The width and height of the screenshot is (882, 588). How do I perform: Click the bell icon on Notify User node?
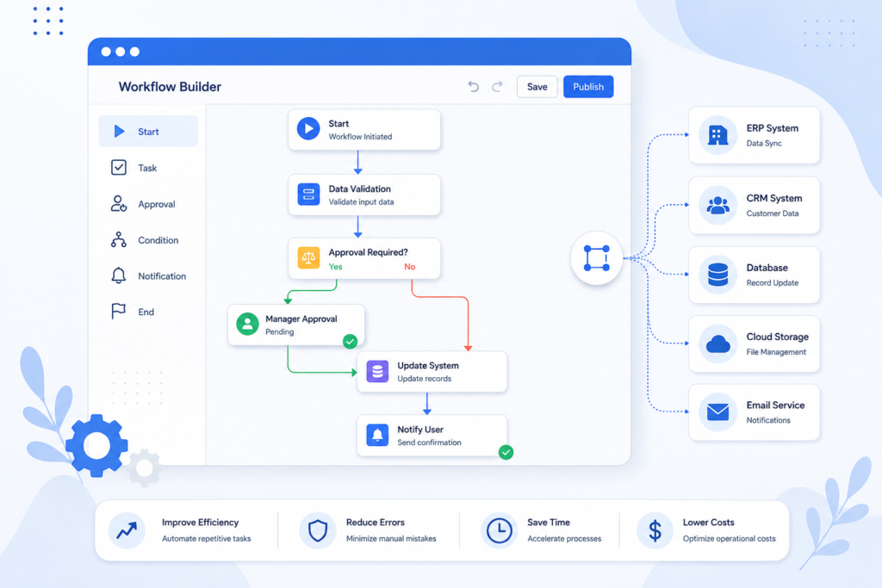[x=377, y=435]
